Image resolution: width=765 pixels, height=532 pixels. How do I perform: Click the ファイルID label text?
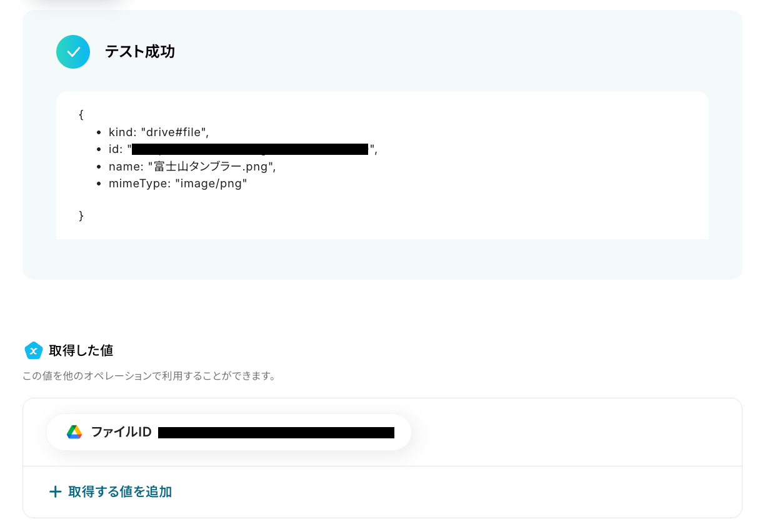(x=121, y=432)
